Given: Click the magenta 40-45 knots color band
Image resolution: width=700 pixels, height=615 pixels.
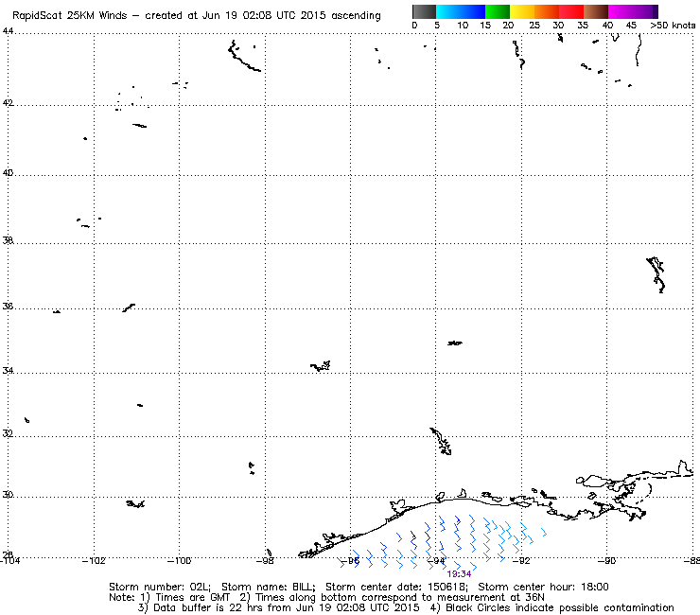Looking at the screenshot, I should (x=621, y=11).
